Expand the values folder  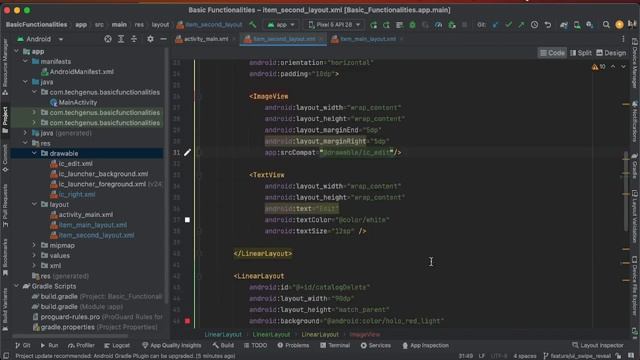[x=35, y=256]
